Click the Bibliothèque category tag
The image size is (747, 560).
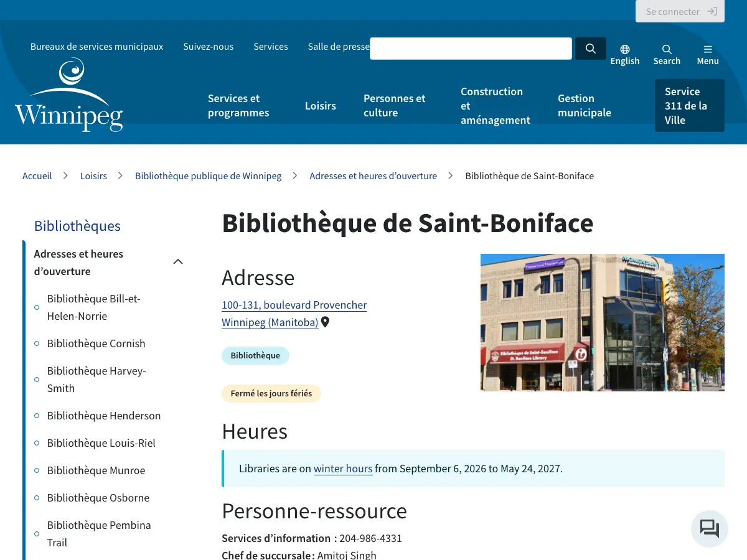[x=255, y=356]
